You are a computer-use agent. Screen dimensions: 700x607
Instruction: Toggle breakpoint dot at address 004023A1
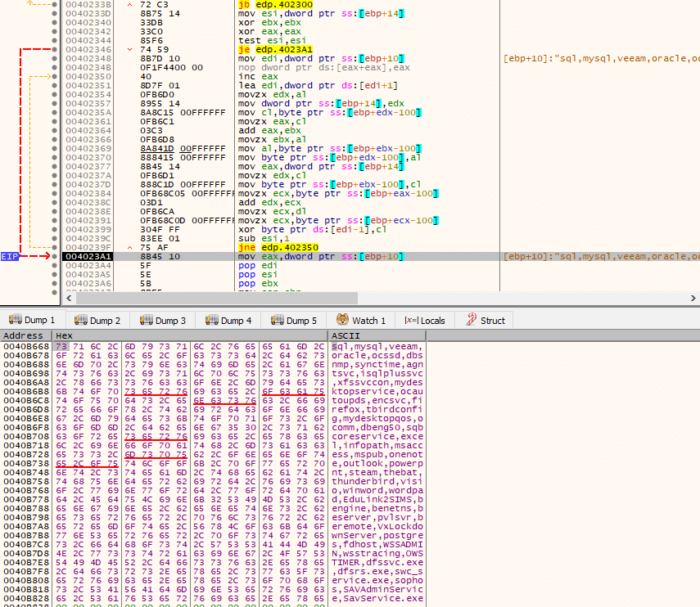click(x=55, y=256)
